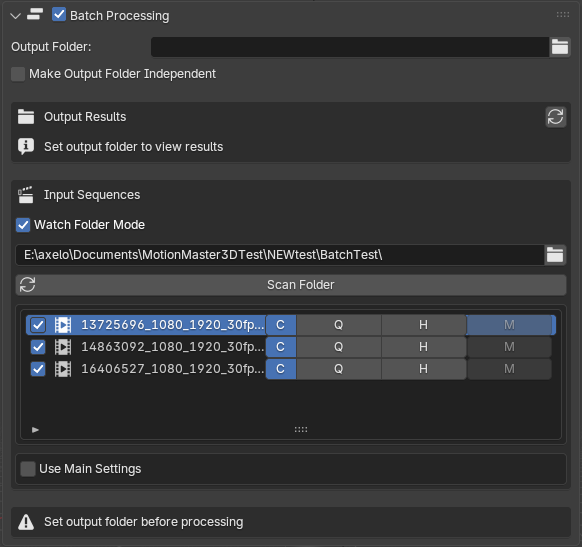
Task: Enable Make Output Folder Independent
Action: point(18,74)
